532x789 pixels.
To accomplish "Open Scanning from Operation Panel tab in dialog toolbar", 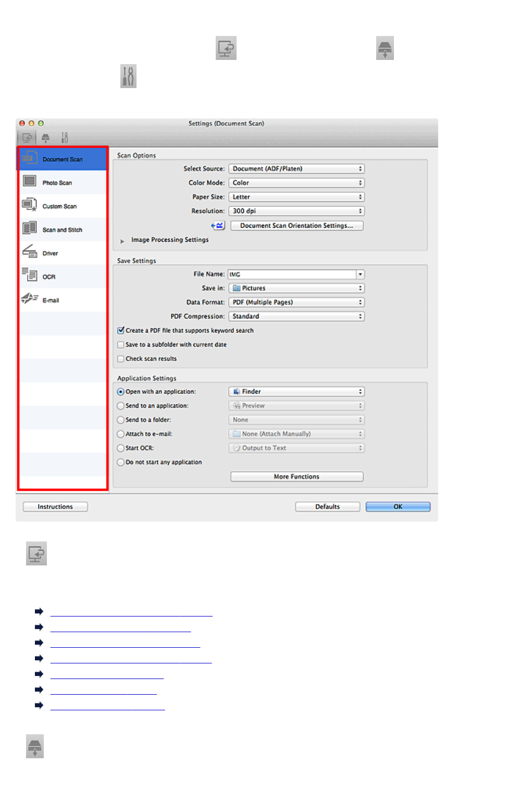I will 46,138.
